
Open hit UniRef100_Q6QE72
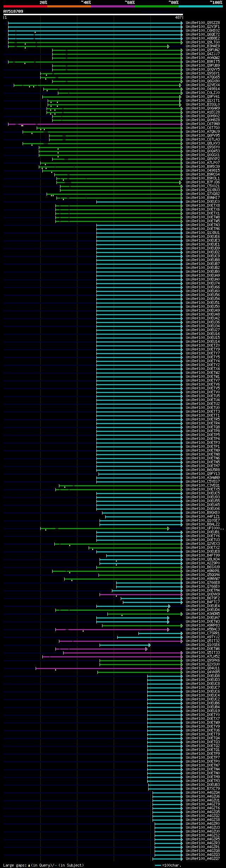203,35
